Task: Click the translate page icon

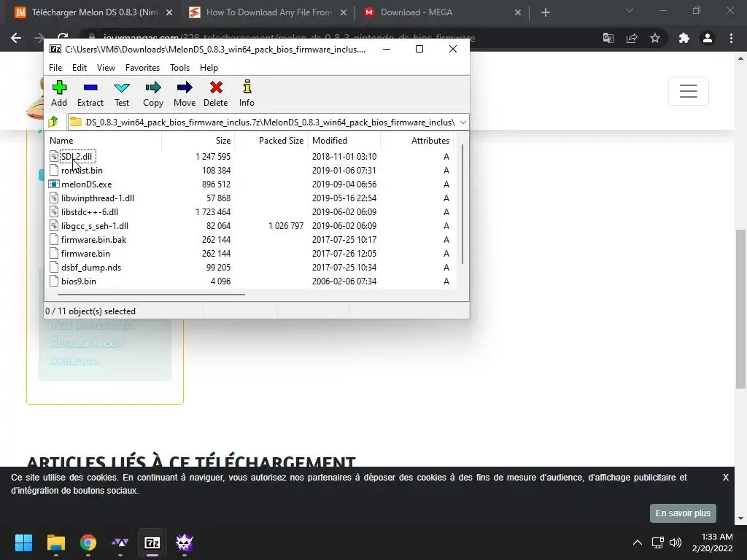Action: click(x=608, y=38)
